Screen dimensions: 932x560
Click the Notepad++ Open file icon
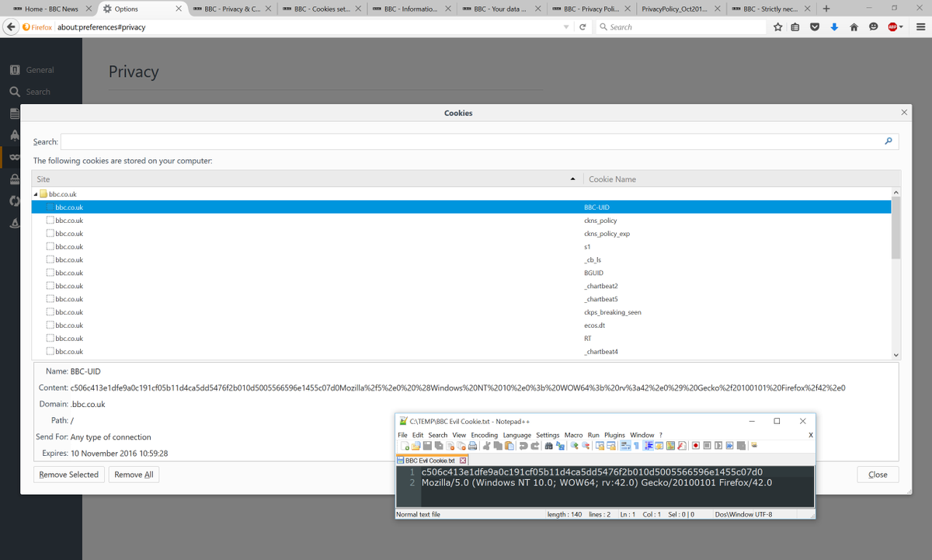click(416, 446)
